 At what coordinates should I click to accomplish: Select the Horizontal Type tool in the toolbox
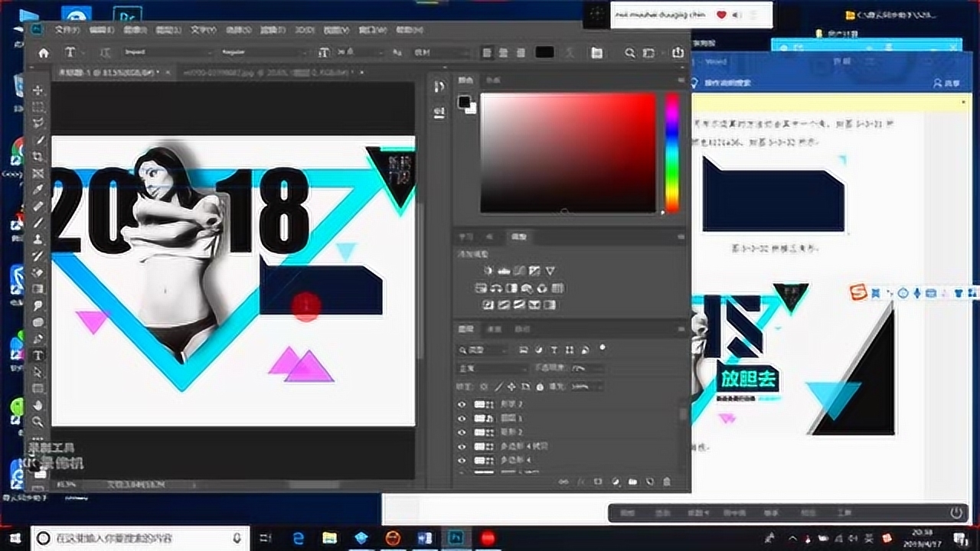(x=38, y=355)
